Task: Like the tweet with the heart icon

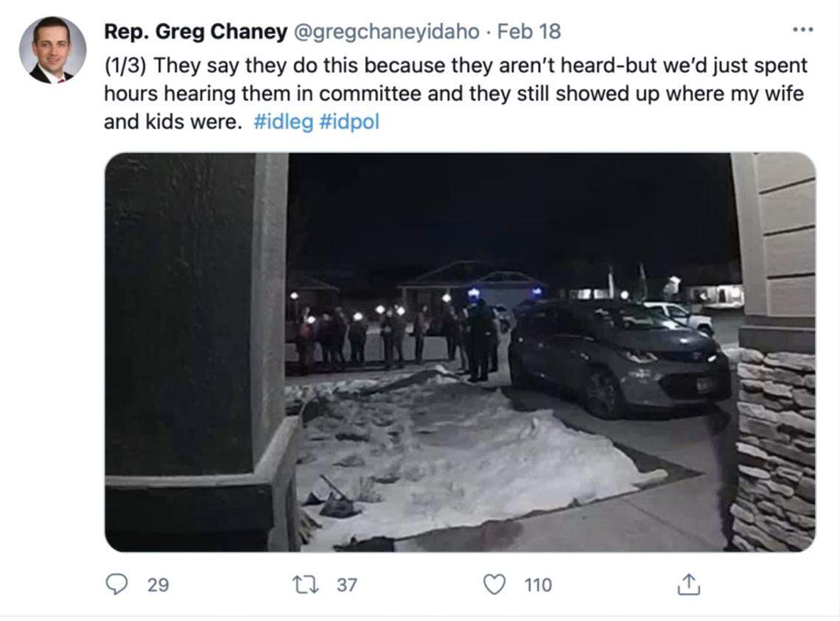Action: pos(494,584)
